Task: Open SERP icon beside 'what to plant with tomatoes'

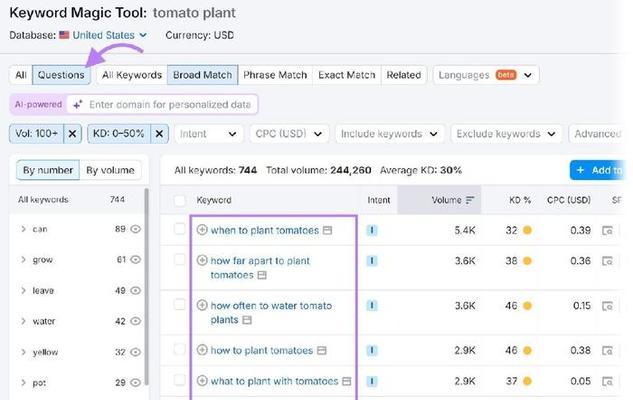Action: click(x=346, y=381)
